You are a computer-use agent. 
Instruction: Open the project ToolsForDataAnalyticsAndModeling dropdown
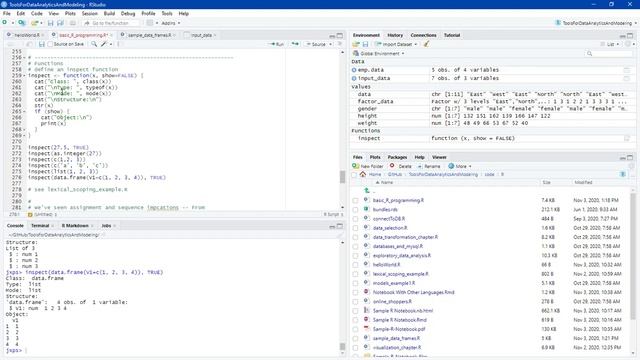coord(596,23)
